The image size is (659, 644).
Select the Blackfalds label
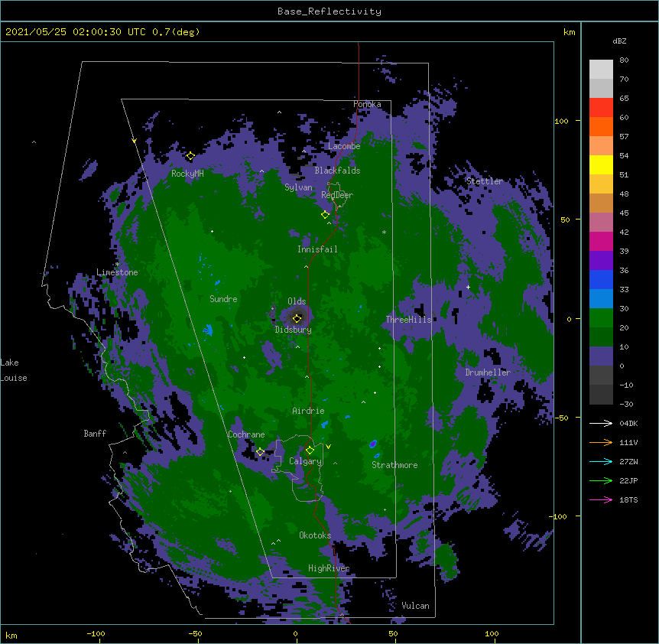click(337, 171)
